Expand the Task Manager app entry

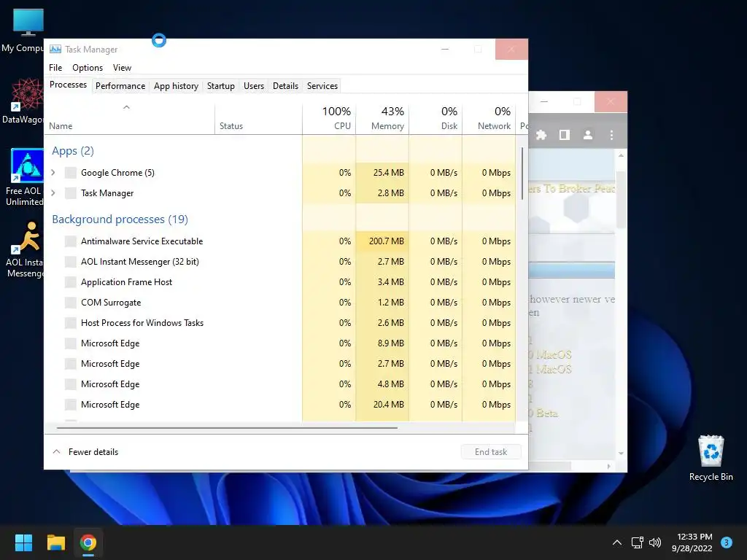click(53, 193)
